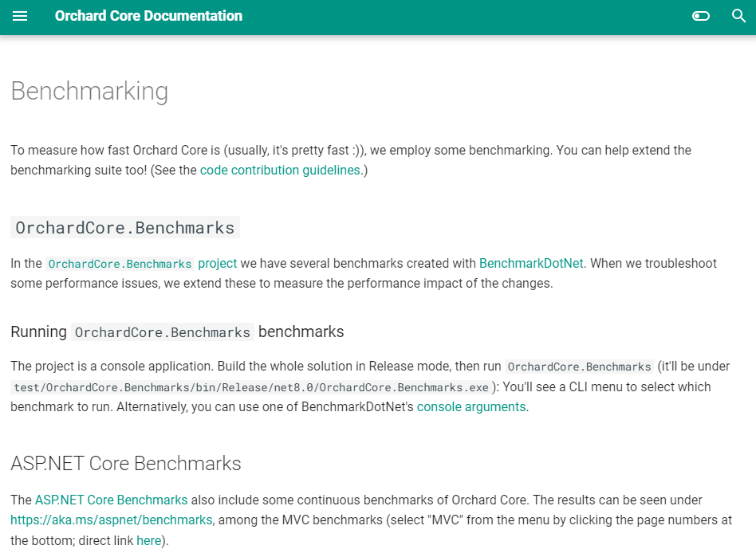The image size is (756, 557).
Task: Click the ASP.NET Core Benchmarks section heading
Action: 126,464
